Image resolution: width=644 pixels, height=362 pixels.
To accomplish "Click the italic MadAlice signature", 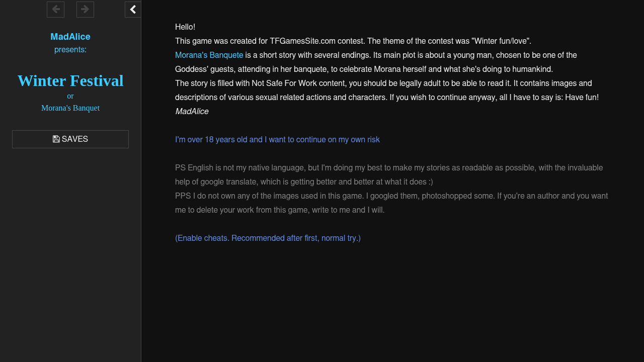I will coord(192,112).
